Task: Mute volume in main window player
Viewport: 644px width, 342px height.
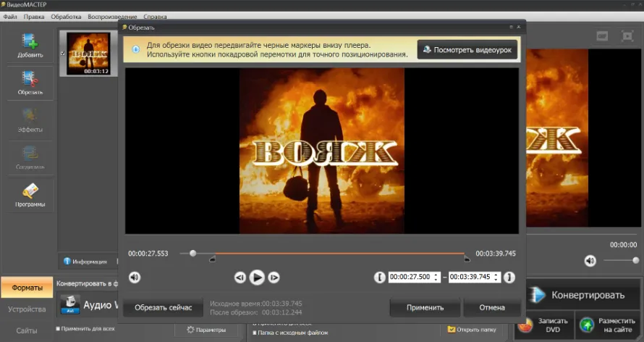Action: click(x=590, y=261)
